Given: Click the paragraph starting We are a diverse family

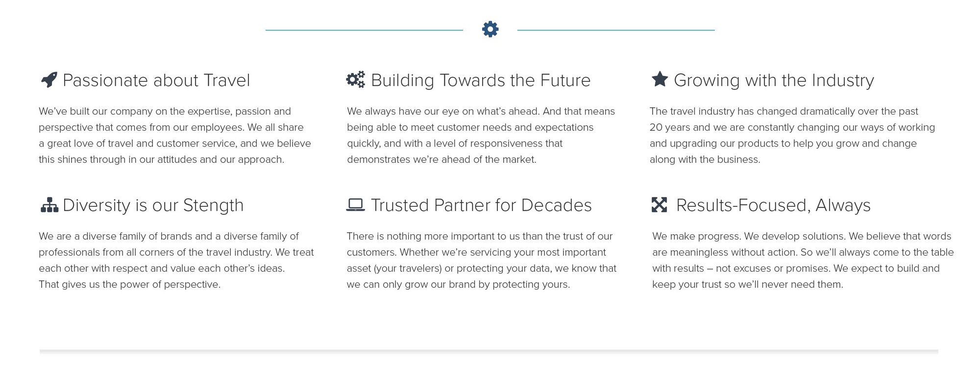Looking at the screenshot, I should click(x=176, y=260).
